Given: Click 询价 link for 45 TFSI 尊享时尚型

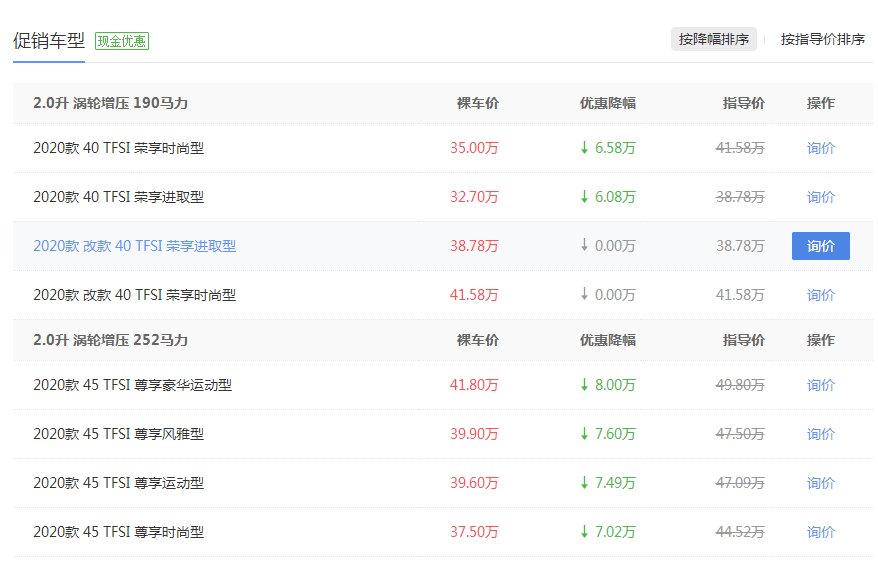Looking at the screenshot, I should coord(820,532).
